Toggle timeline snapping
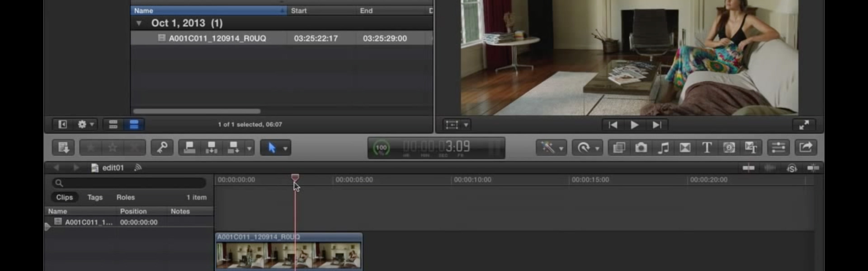 813,168
